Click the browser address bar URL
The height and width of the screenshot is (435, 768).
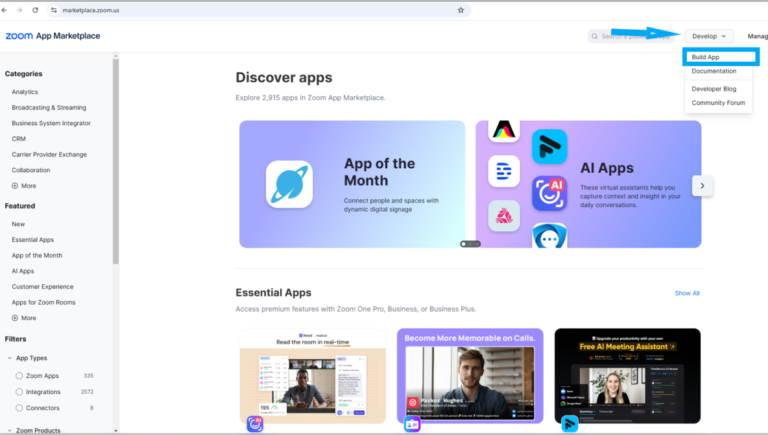(91, 10)
